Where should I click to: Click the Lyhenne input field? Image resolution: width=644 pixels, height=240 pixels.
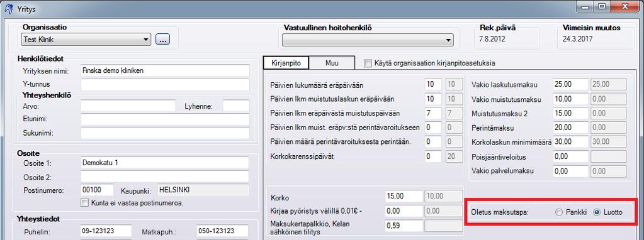[x=236, y=106]
